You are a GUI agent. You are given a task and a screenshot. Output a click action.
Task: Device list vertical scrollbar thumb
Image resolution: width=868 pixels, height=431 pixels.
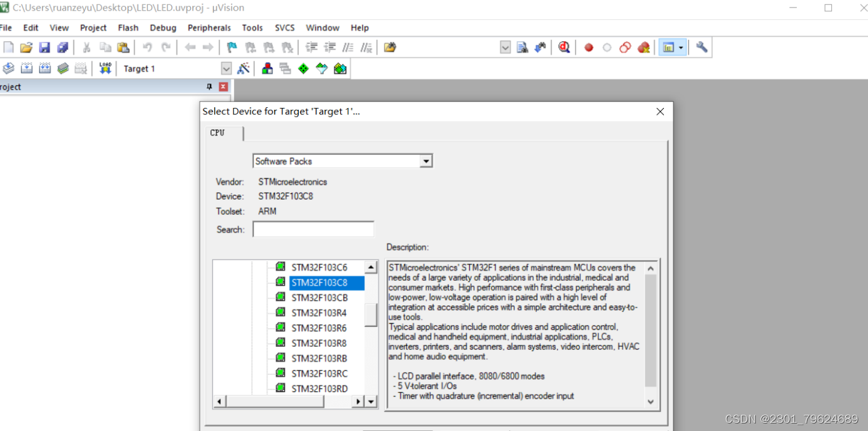[371, 315]
